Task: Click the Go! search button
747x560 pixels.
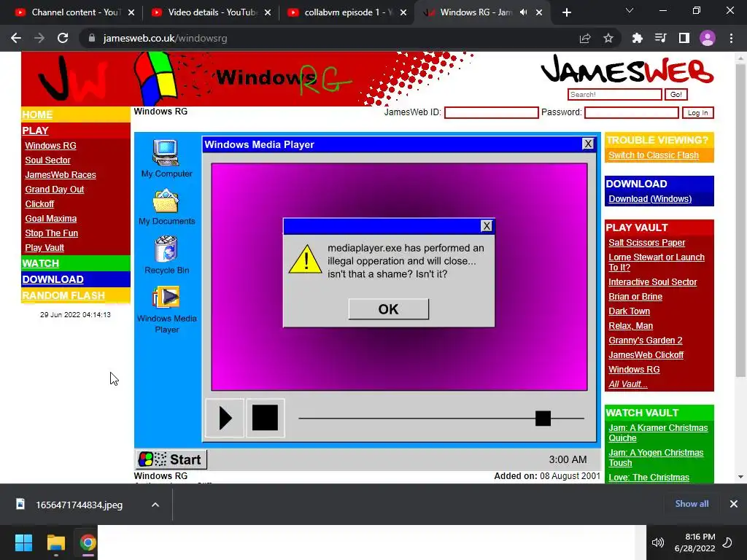Action: point(676,94)
